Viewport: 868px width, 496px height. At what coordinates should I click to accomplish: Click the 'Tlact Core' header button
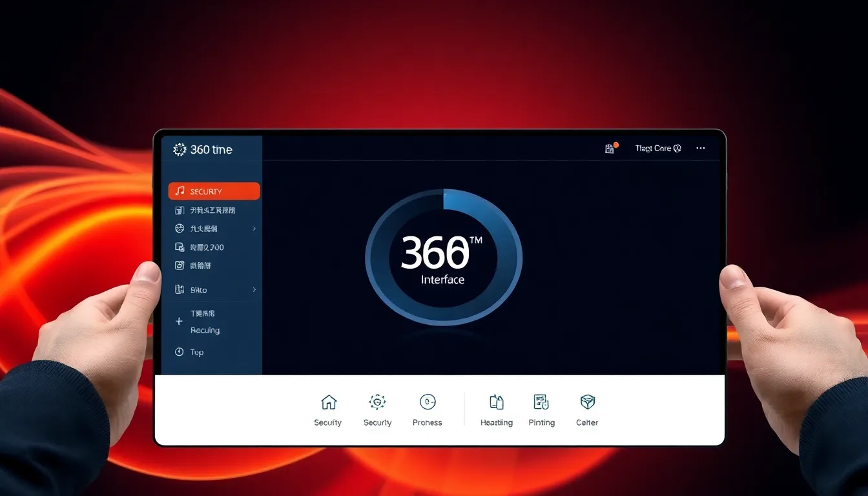(657, 148)
